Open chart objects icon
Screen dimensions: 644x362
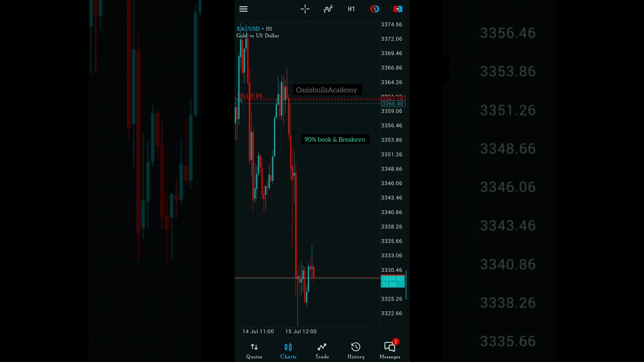pos(374,9)
